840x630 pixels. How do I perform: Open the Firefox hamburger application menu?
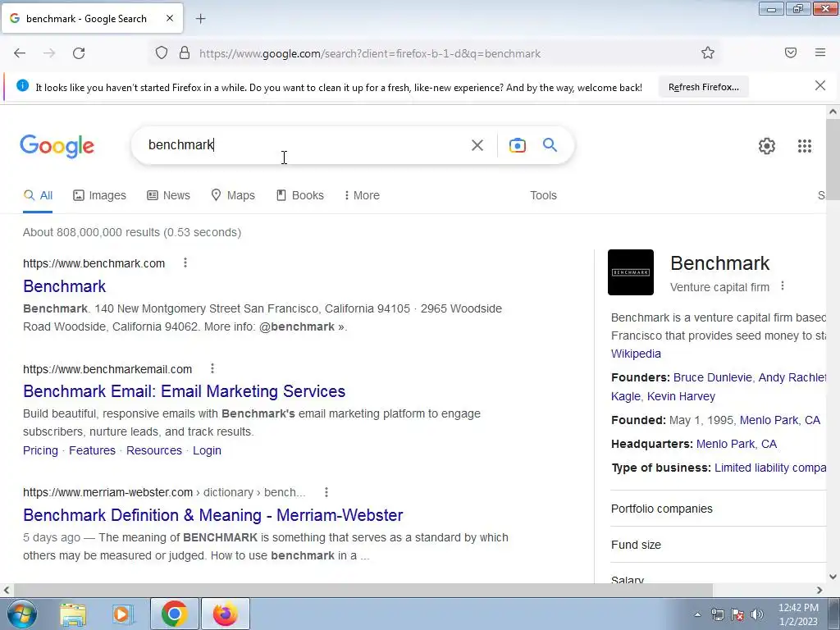click(820, 52)
